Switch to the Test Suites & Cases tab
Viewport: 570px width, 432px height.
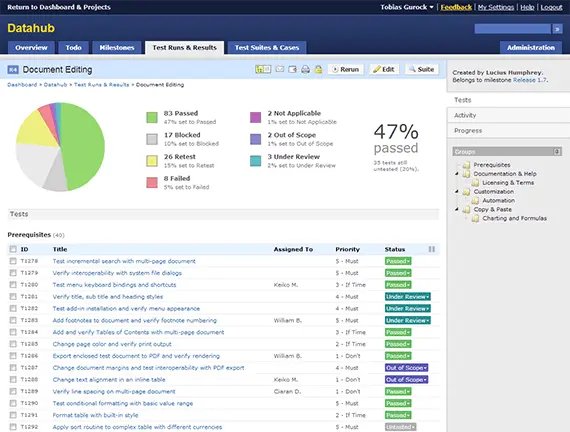pos(267,48)
